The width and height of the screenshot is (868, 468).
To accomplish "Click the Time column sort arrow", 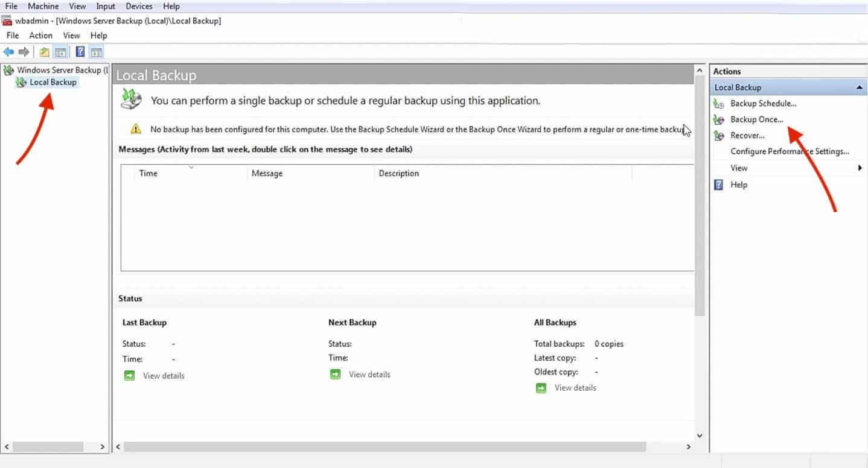I will coord(191,166).
